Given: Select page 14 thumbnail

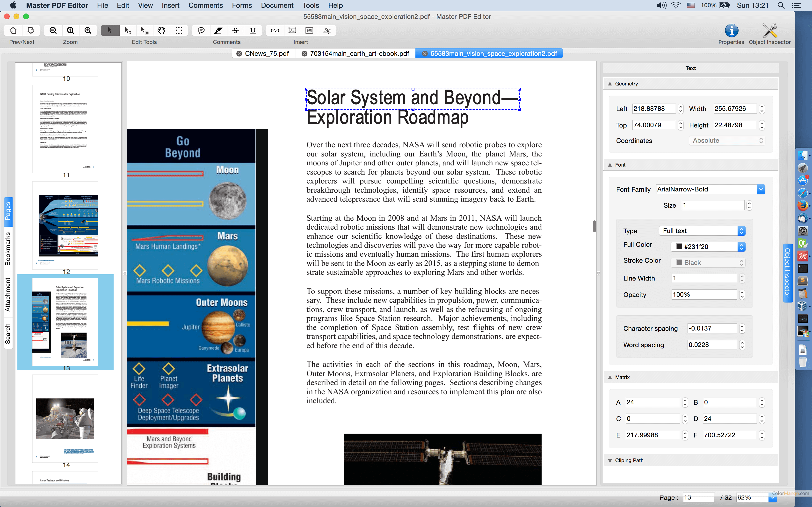Looking at the screenshot, I should click(x=65, y=419).
